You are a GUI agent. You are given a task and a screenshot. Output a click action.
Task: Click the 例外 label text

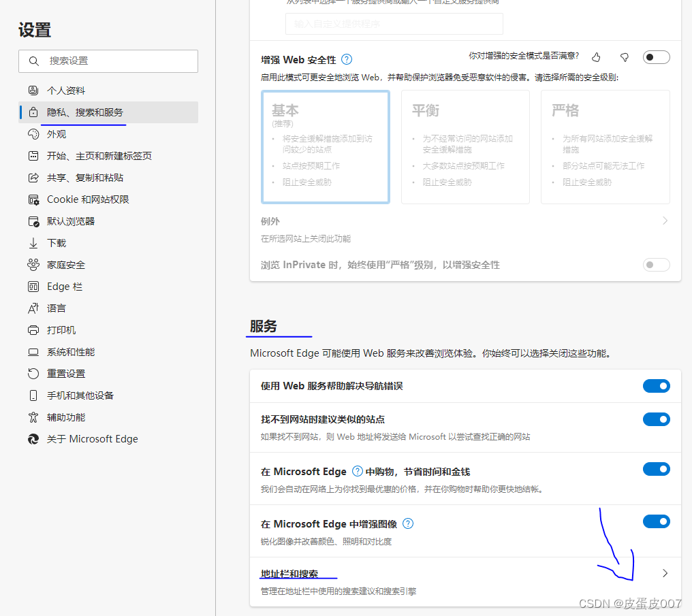tap(270, 221)
